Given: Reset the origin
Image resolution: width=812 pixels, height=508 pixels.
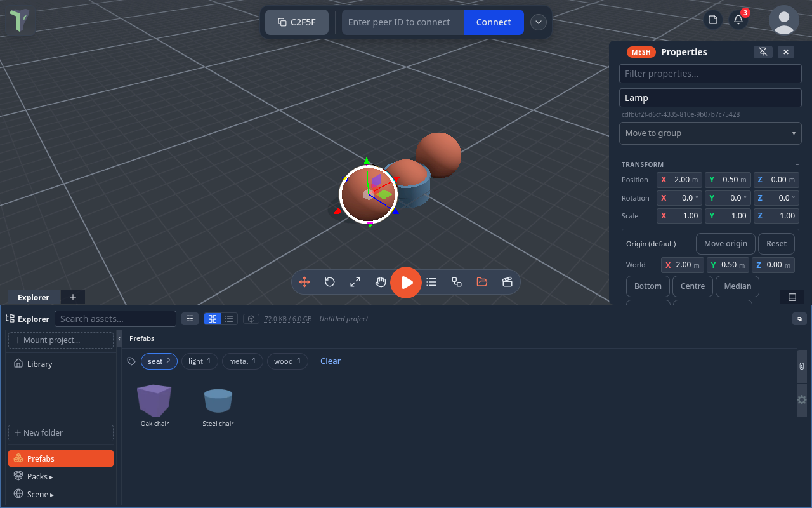Looking at the screenshot, I should pyautogui.click(x=776, y=244).
